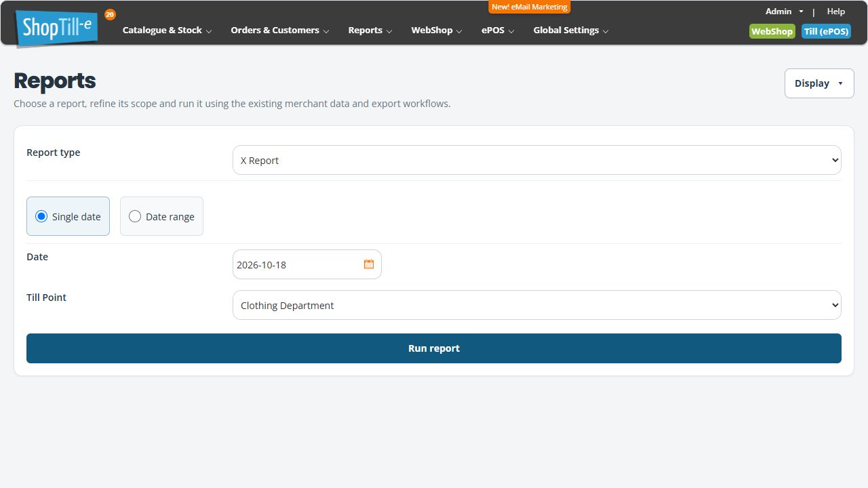Open the WebShop navigation menu
The image size is (868, 488).
[437, 30]
